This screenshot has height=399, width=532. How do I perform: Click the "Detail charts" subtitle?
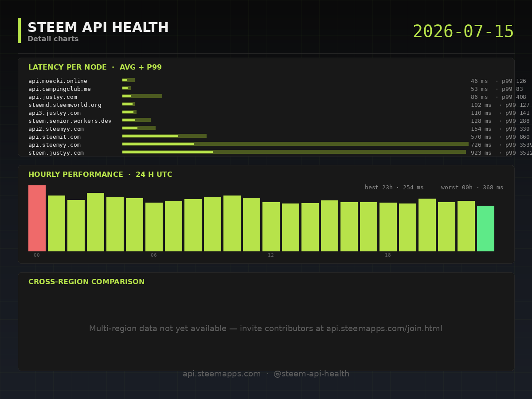pyautogui.click(x=53, y=39)
